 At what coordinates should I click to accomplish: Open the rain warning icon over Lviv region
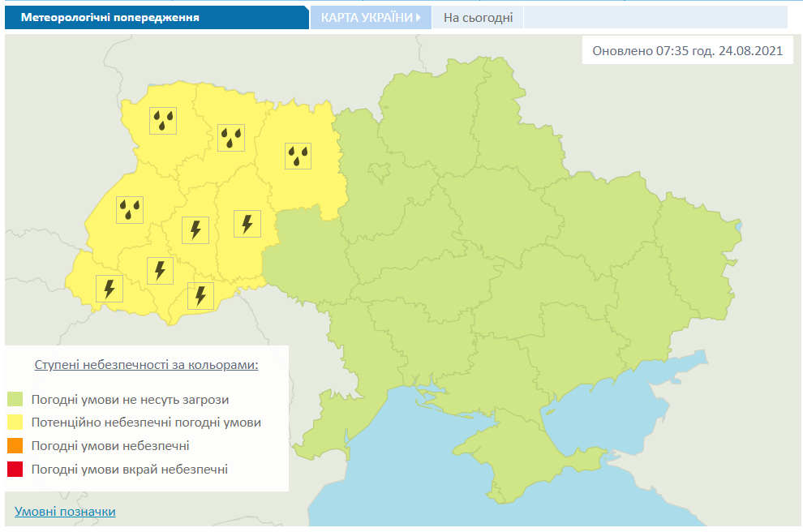click(x=128, y=208)
